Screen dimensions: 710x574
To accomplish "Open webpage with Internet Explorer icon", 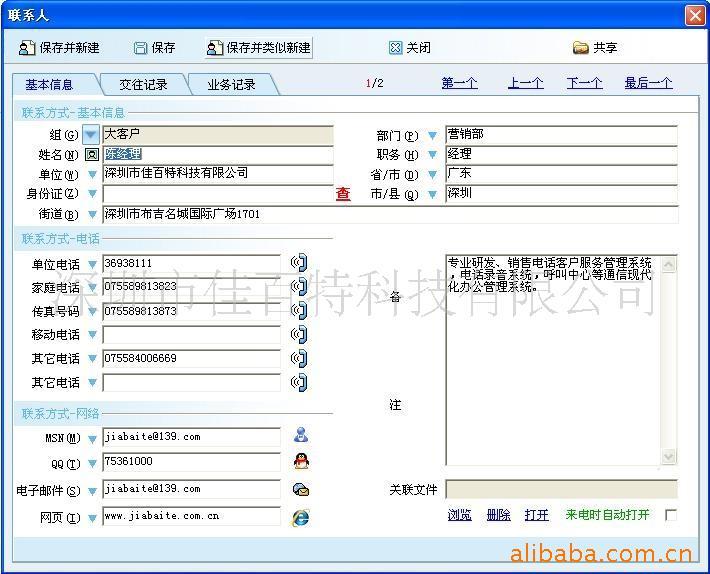I will [301, 517].
